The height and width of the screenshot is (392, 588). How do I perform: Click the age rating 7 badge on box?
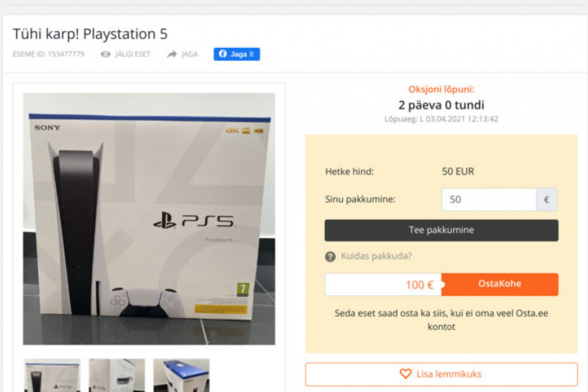(242, 289)
